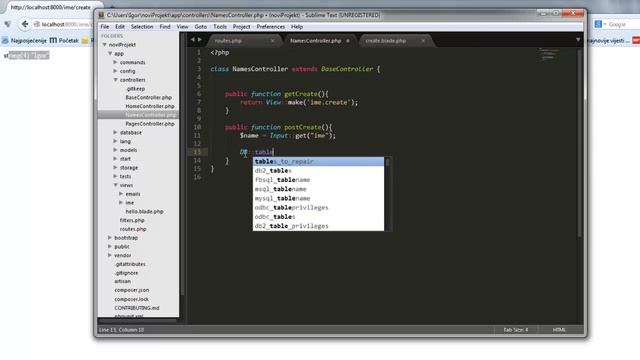640x360 pixels.
Task: Select fbsql_tablename autocomplete suggestion
Action: tap(318, 180)
